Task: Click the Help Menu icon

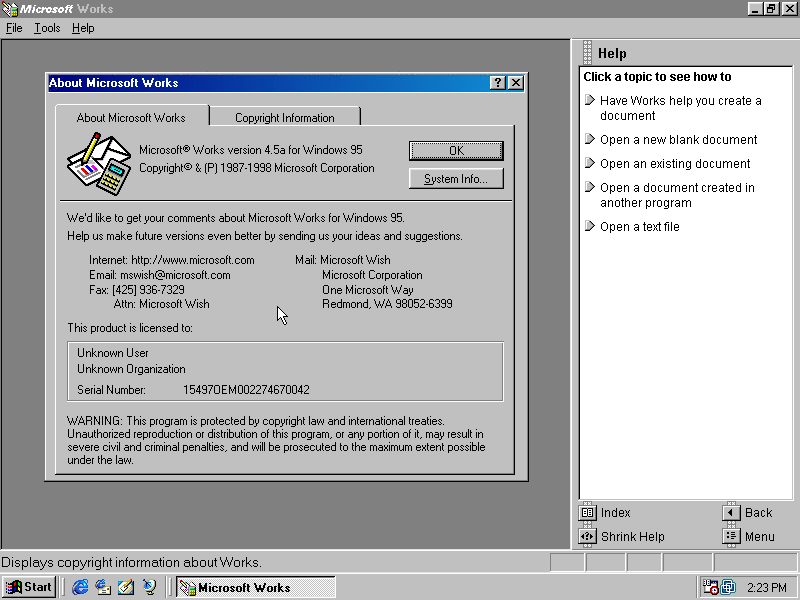Action: tap(732, 537)
